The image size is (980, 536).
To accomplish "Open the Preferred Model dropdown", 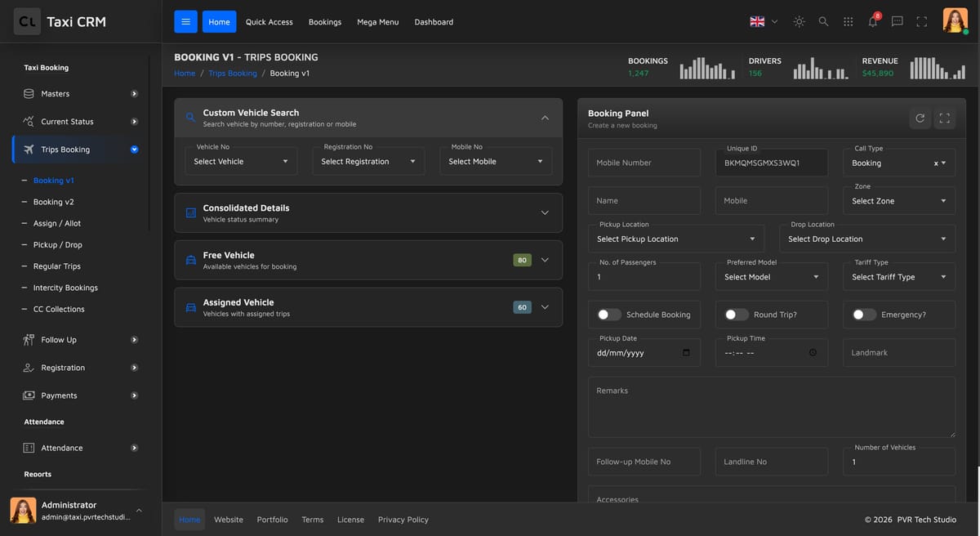I will 772,277.
